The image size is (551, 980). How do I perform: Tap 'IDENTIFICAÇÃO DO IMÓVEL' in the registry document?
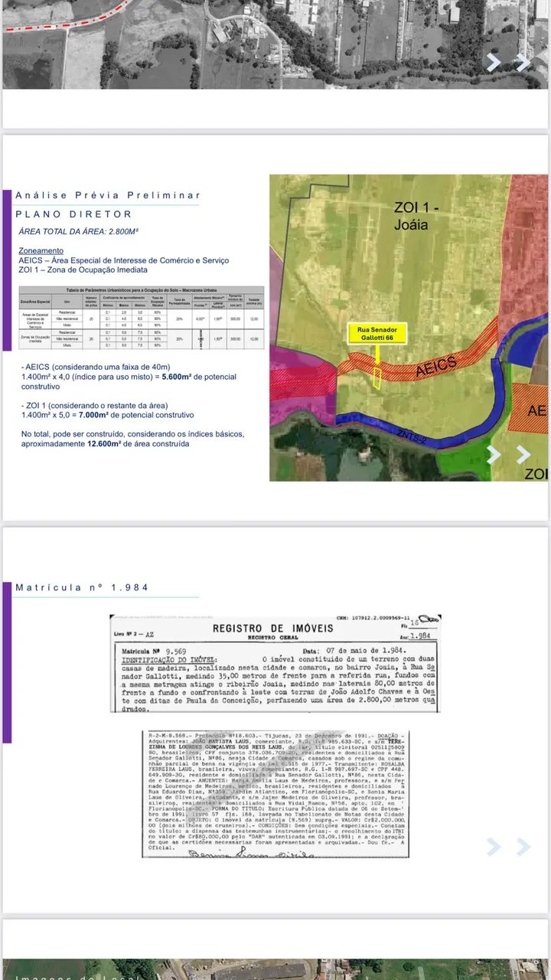point(168,659)
